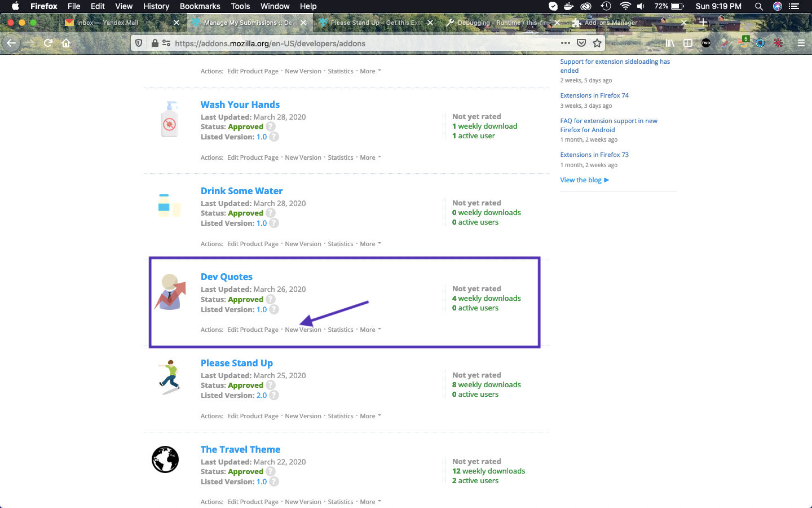Open the Firefox home page
The height and width of the screenshot is (508, 812).
[66, 43]
